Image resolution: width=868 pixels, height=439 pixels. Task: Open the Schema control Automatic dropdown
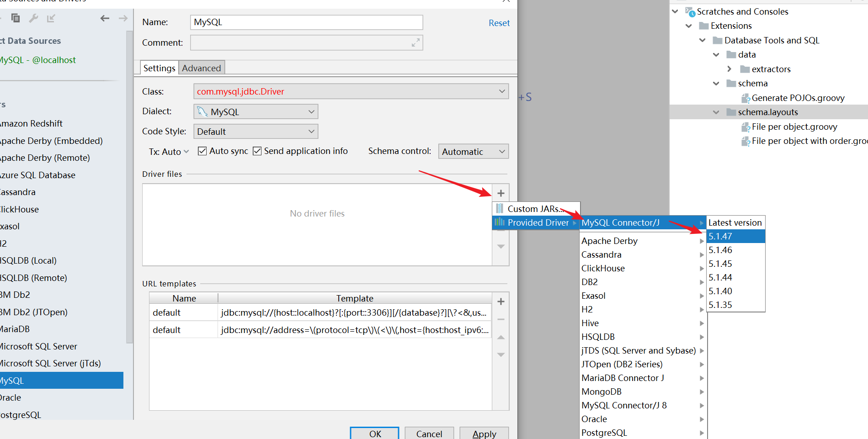(x=473, y=152)
